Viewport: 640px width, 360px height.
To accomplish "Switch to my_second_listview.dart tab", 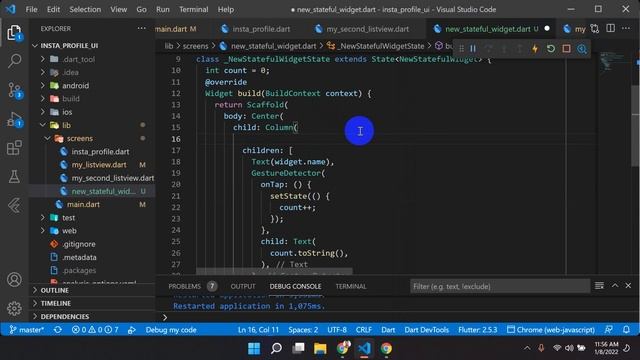I will click(362, 29).
